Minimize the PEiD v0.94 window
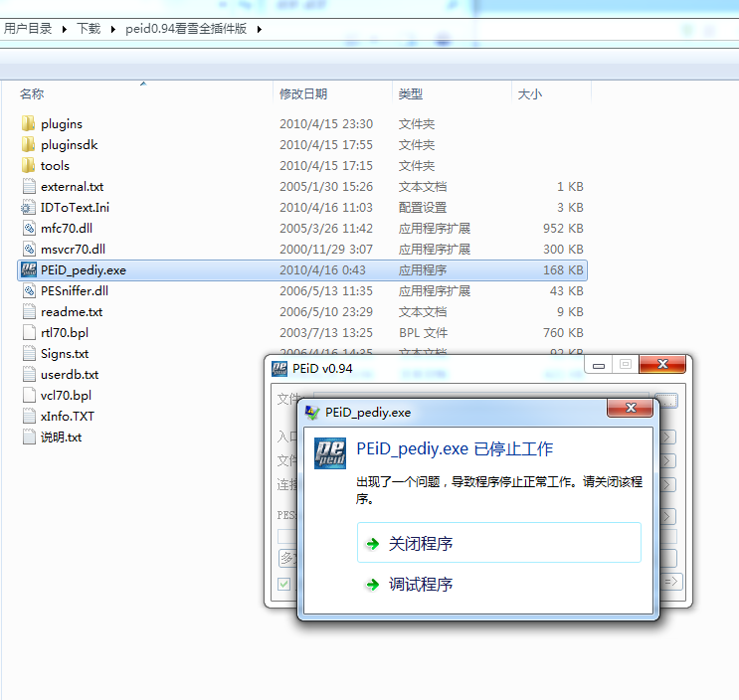 click(x=599, y=365)
